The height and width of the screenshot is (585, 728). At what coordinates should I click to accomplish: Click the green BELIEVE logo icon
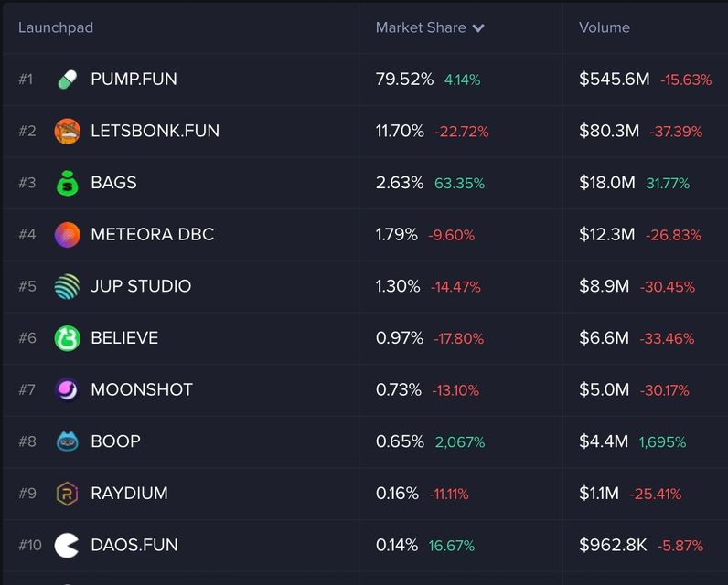click(67, 338)
